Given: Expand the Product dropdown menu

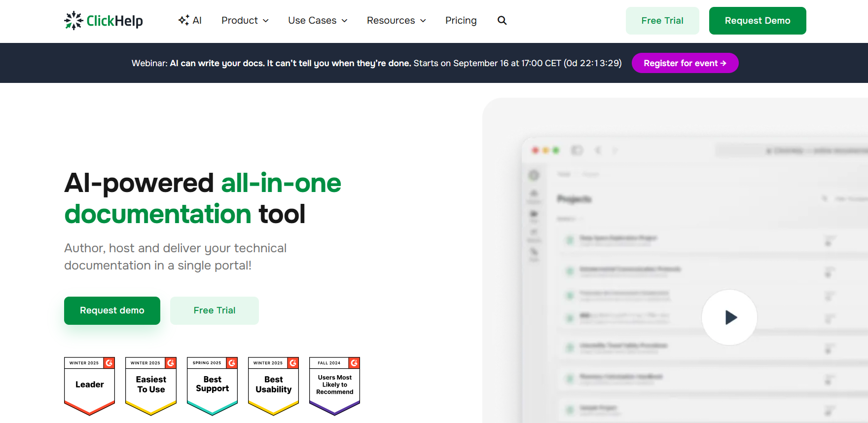Looking at the screenshot, I should click(x=245, y=20).
